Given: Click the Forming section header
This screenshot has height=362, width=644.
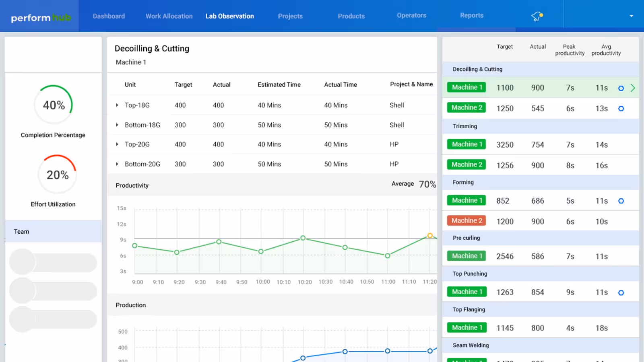Looking at the screenshot, I should click(x=540, y=182).
